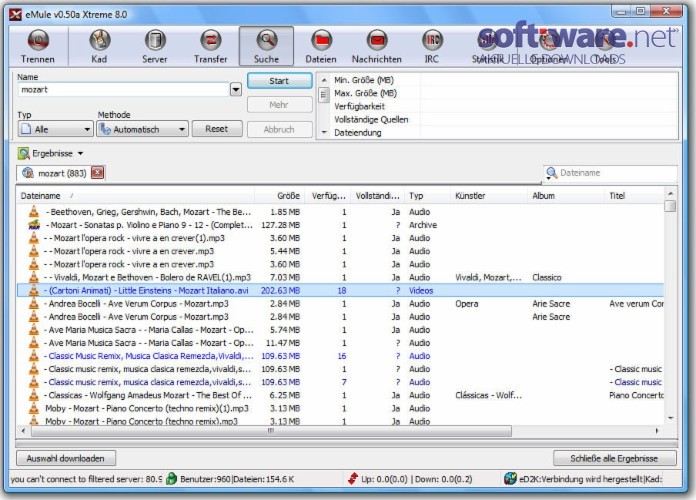Sort results by Vollständ... column header
This screenshot has width=696, height=500.
[377, 196]
